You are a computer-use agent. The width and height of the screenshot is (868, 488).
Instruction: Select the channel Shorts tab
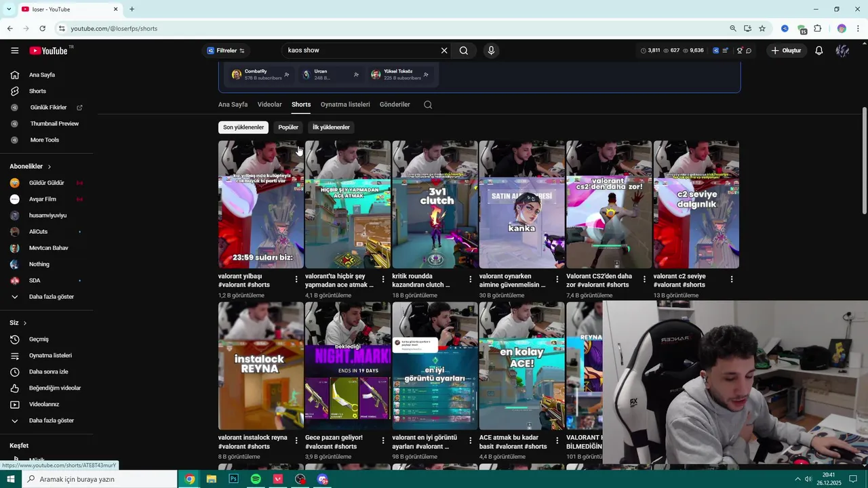(301, 104)
